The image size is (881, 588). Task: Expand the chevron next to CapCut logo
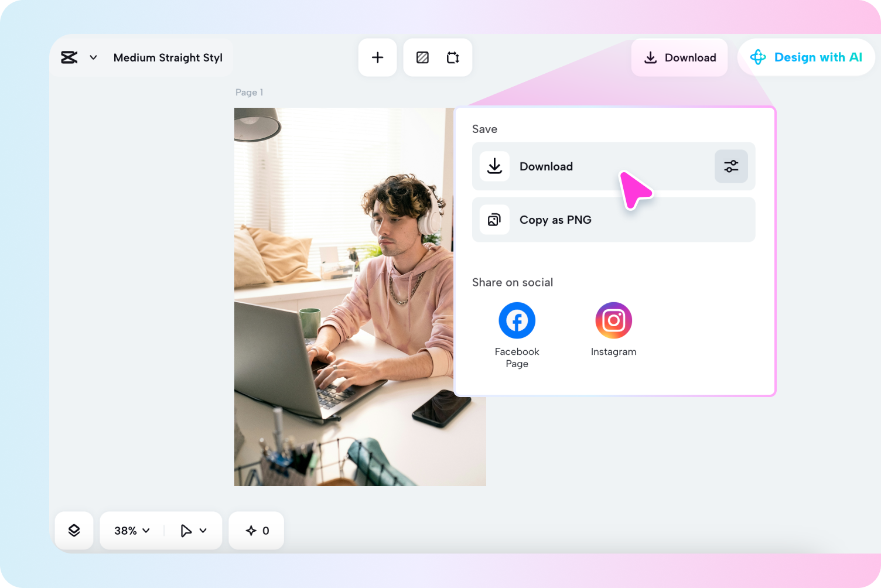[x=93, y=57]
